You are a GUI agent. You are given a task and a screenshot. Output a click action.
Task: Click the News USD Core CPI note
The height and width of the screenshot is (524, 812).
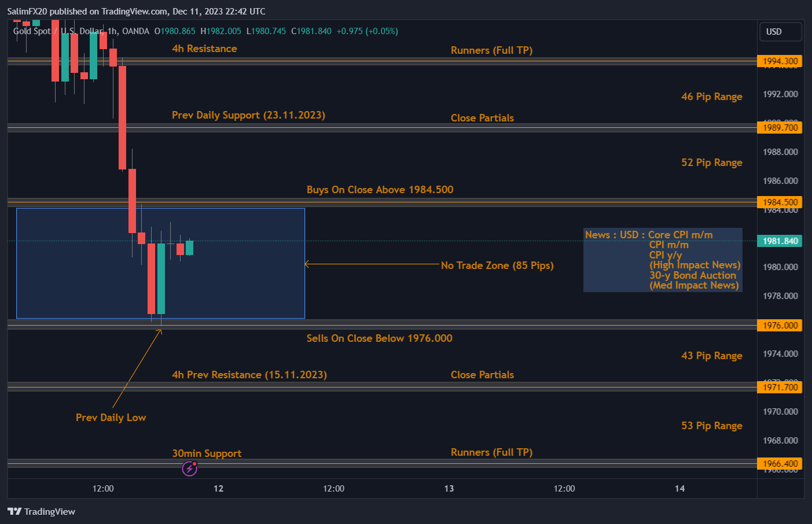tap(663, 260)
